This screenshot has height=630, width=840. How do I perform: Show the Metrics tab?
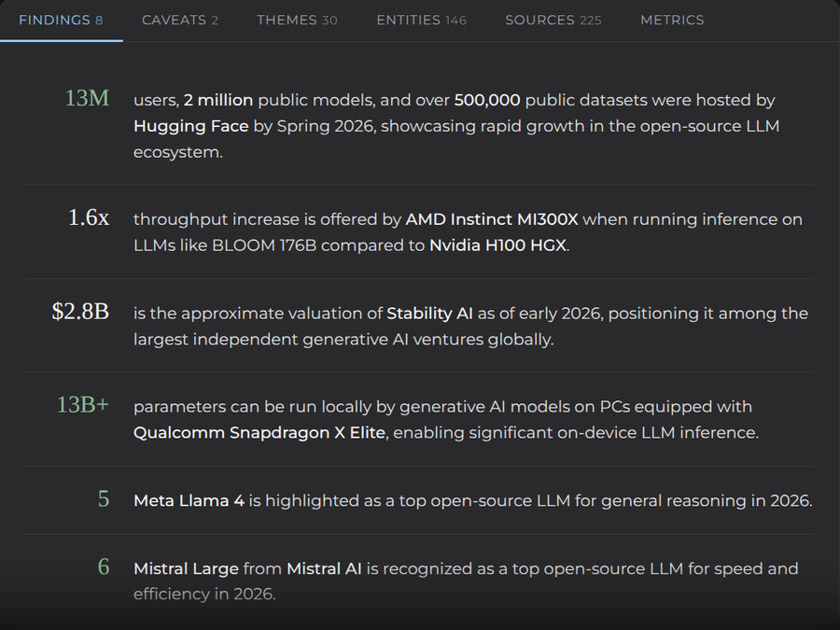point(672,21)
